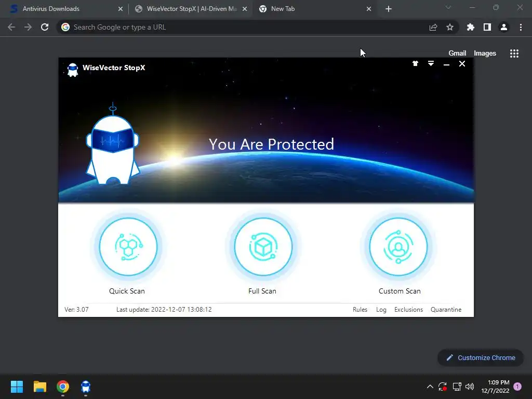Open the Chrome profile icon
Screen dimensions: 532x399
click(504, 27)
